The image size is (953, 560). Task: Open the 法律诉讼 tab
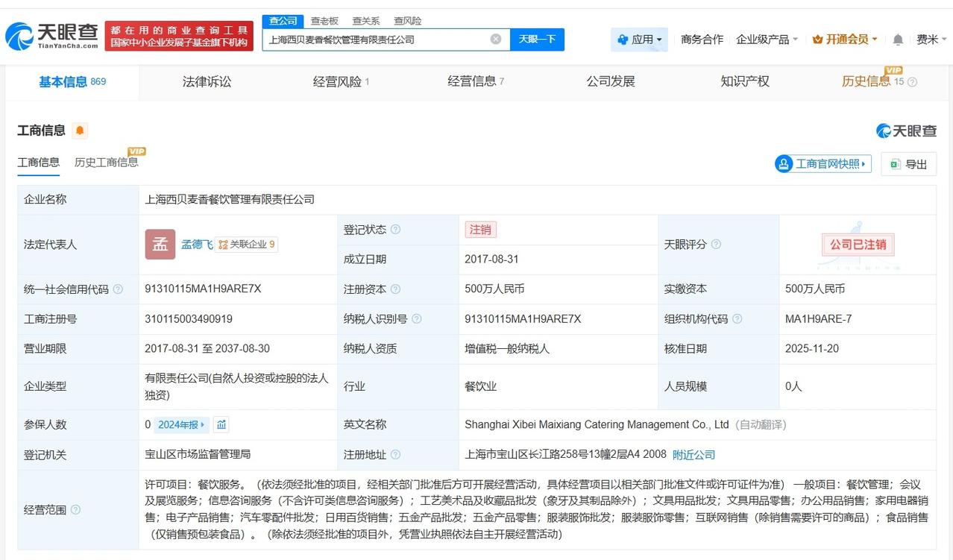click(x=207, y=82)
